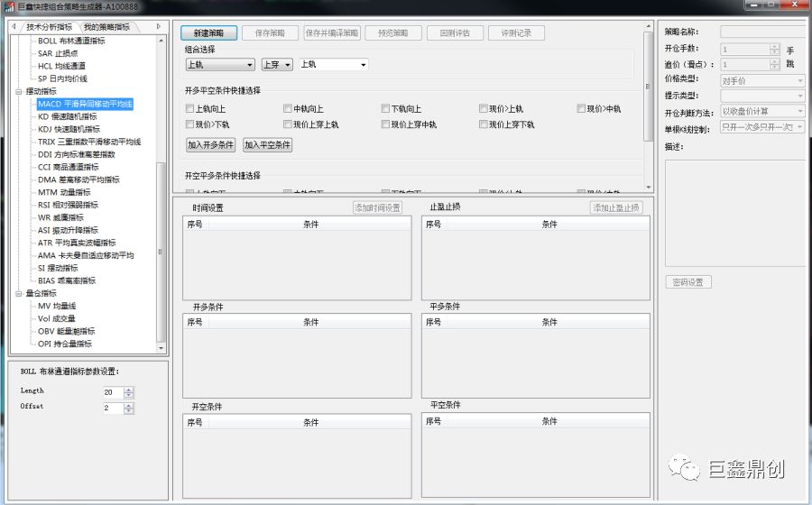Select DMA 差离移动平均指标

pos(78,179)
